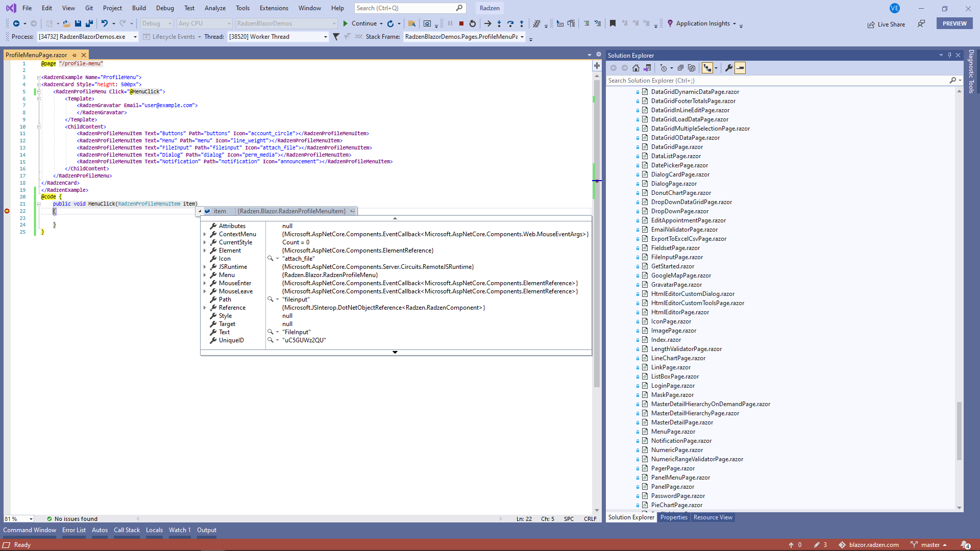
Task: Select the Step Out icon
Action: pyautogui.click(x=522, y=23)
